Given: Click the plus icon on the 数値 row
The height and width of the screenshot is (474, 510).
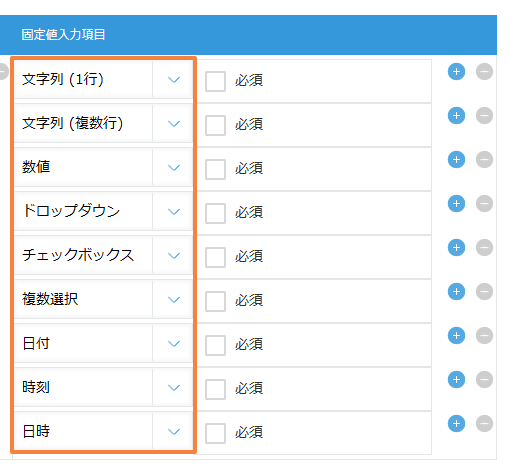Looking at the screenshot, I should click(456, 160).
